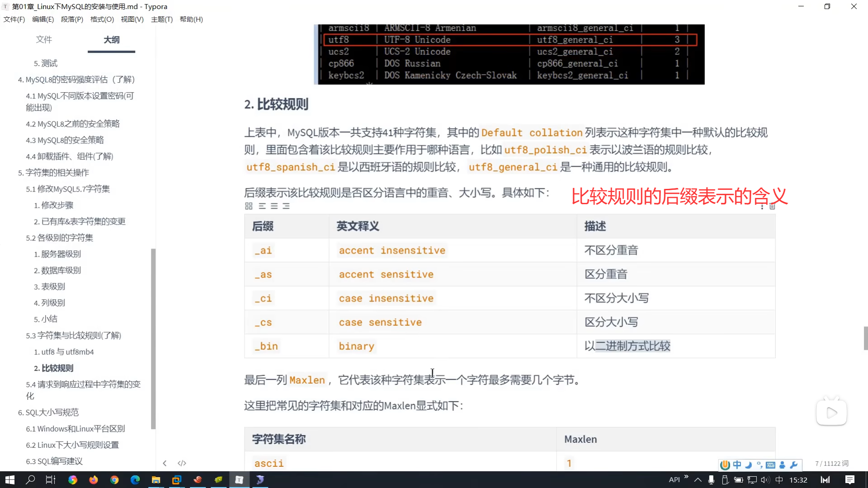This screenshot has height=488, width=868.
Task: Jump to outline item 5.3 字符集与比较规则(了解)
Action: (x=73, y=335)
